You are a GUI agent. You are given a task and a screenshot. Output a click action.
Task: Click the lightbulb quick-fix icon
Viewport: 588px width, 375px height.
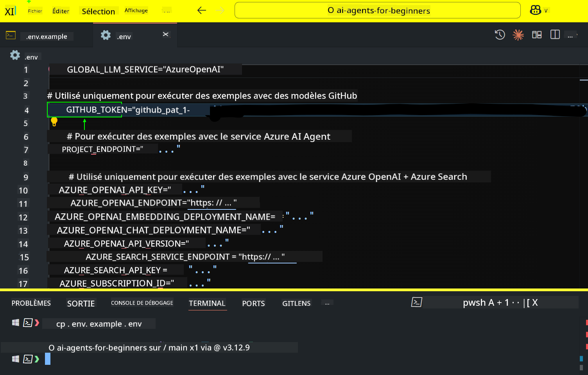(x=54, y=122)
